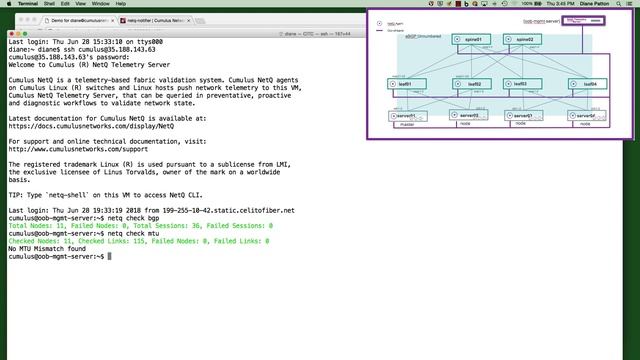Open the Window menu

100,4
